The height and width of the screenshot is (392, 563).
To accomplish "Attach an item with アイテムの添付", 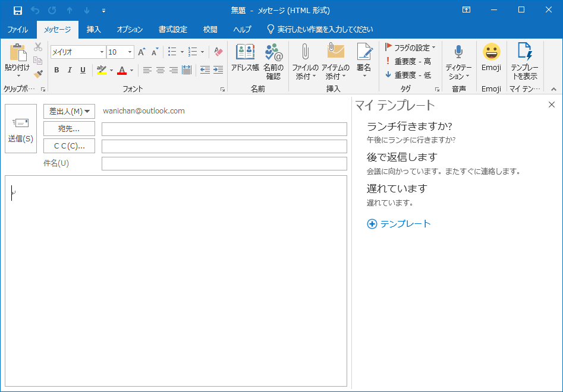I will tap(335, 62).
